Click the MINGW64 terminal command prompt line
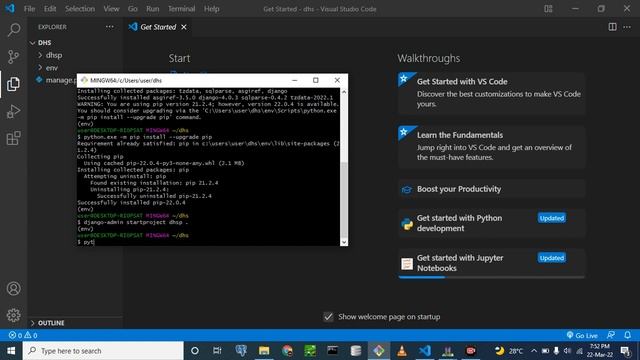The image size is (640, 360). click(x=208, y=242)
